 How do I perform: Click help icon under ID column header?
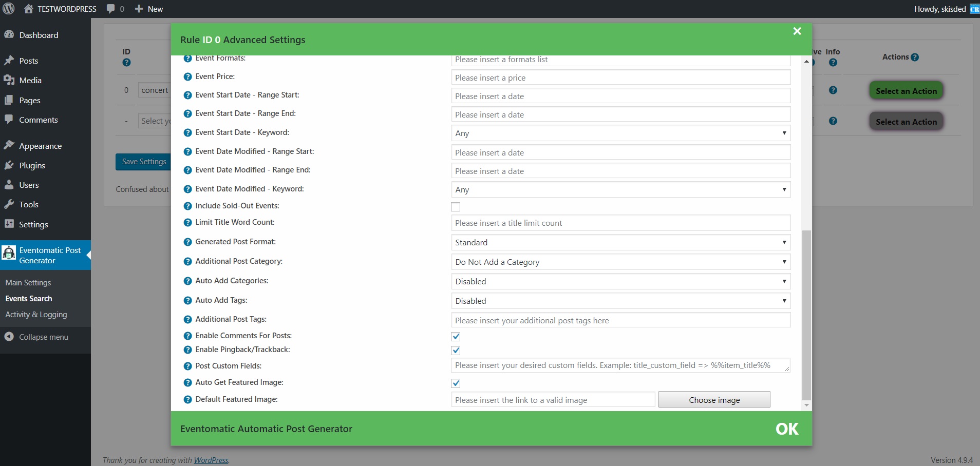point(126,63)
